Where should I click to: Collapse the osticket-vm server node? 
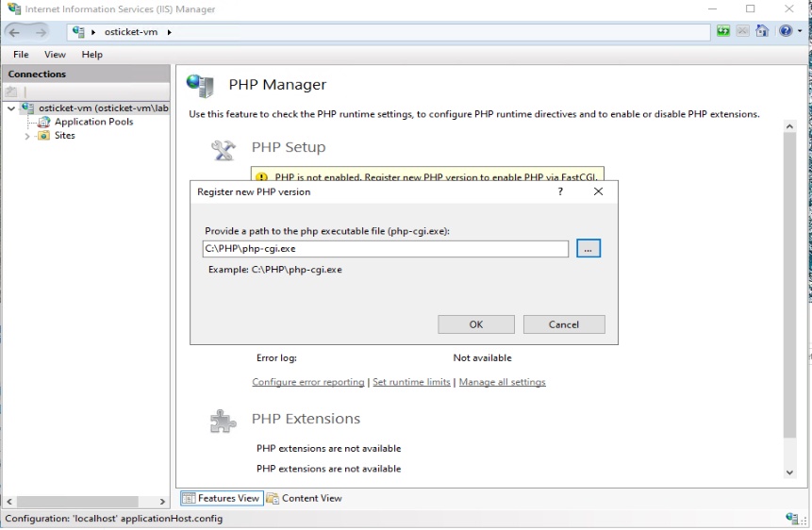click(x=11, y=108)
